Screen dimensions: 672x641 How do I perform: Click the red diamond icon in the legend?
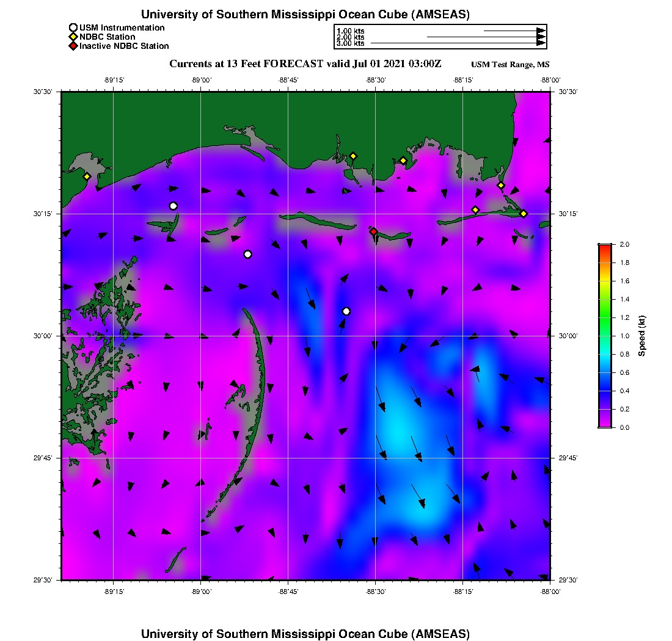(x=73, y=46)
